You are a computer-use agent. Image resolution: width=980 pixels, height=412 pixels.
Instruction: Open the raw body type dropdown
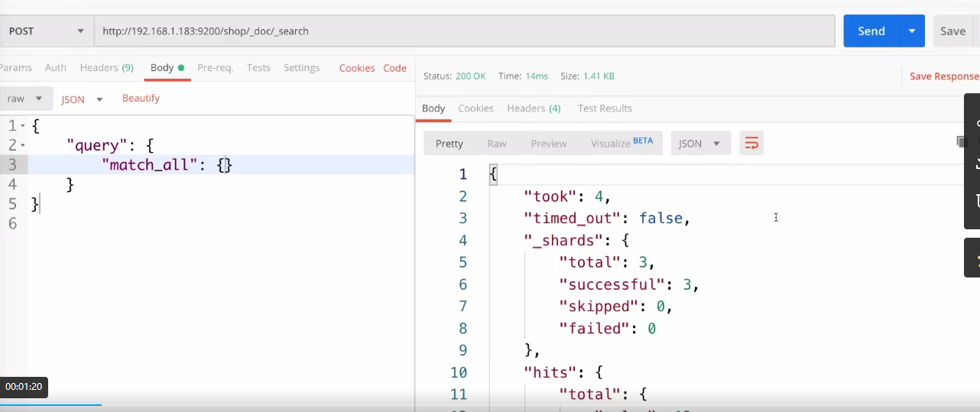pos(26,99)
